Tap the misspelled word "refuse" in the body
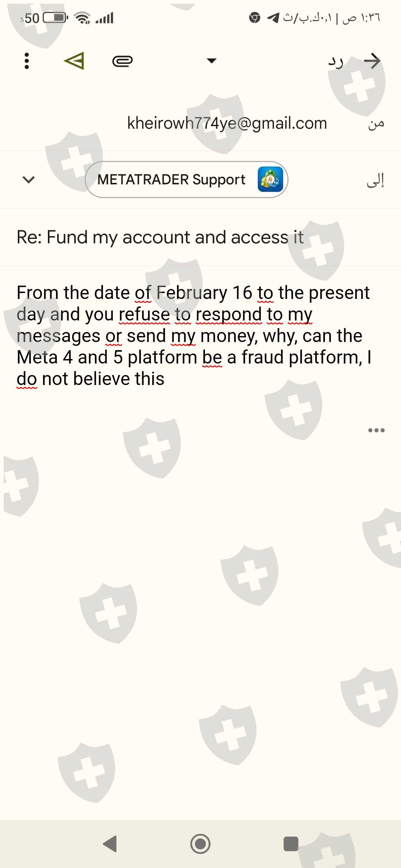This screenshot has height=868, width=401. [x=144, y=315]
